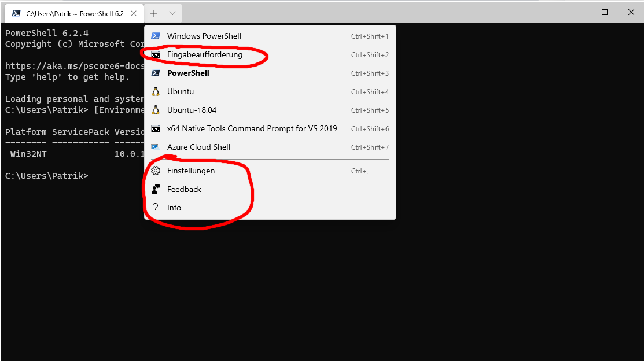Click the 'ServicePack' column header text

[x=80, y=132]
